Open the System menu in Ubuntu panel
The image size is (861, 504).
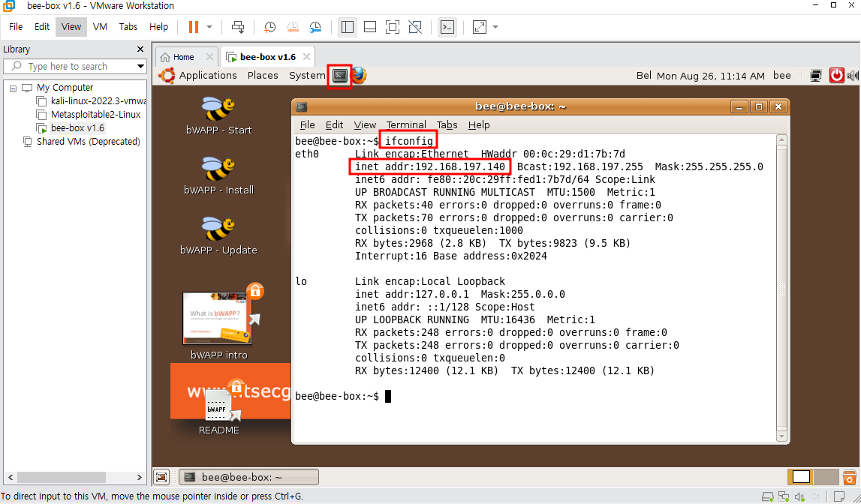click(x=307, y=76)
